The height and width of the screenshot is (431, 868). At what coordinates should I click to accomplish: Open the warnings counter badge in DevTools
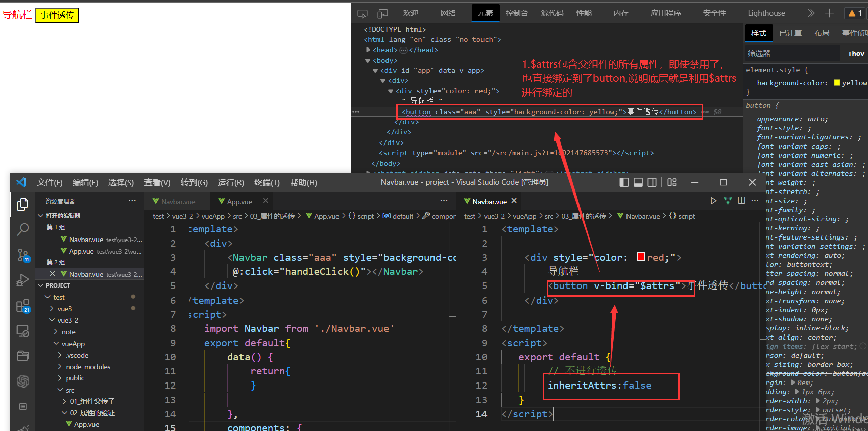click(855, 13)
